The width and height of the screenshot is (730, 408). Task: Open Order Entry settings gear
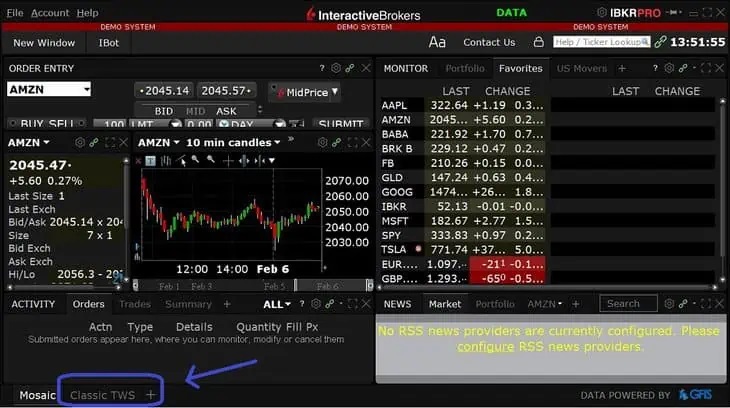tap(336, 68)
